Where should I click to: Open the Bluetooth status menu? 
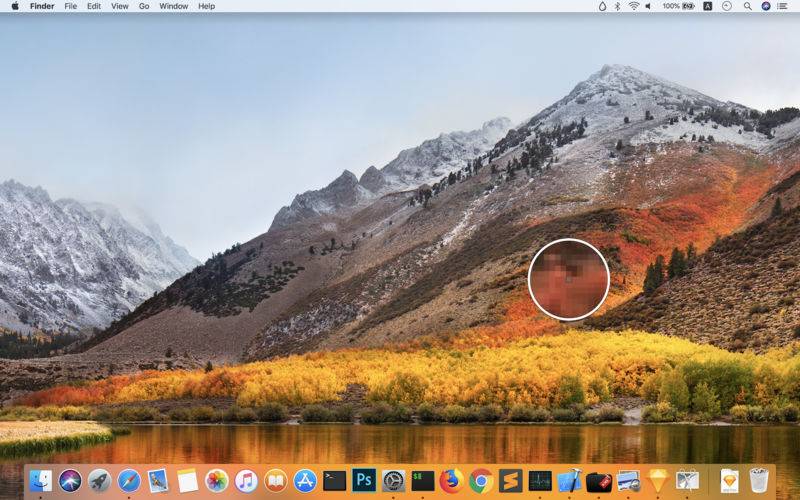[x=617, y=6]
